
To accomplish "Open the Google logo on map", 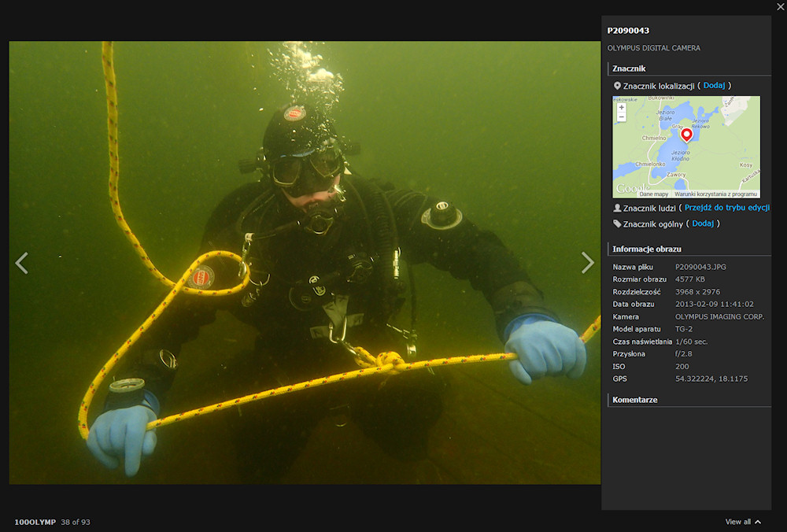I will (633, 189).
